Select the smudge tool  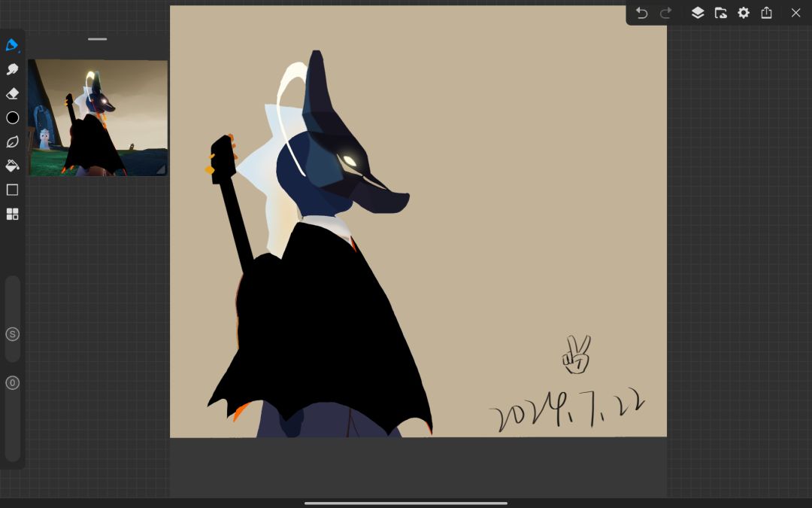(13, 69)
